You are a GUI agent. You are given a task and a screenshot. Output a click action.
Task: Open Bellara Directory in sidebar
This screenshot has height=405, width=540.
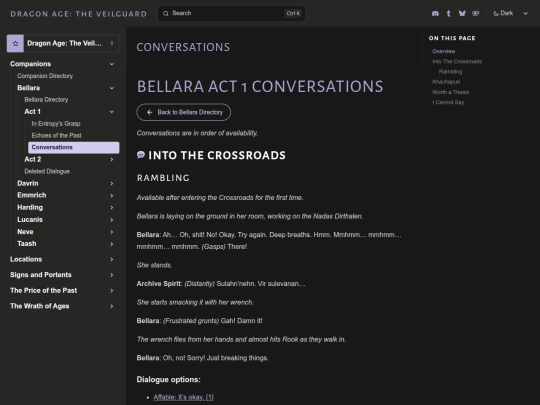(46, 100)
